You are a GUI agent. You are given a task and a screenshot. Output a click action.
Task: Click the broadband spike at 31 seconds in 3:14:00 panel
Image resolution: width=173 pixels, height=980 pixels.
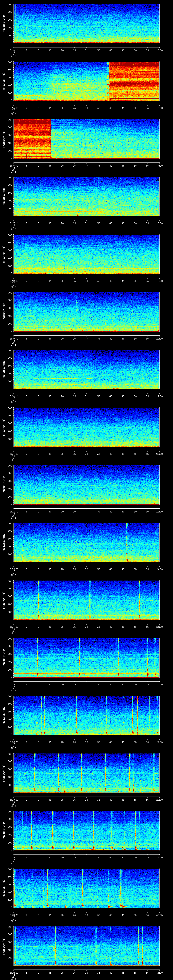click(89, 24)
